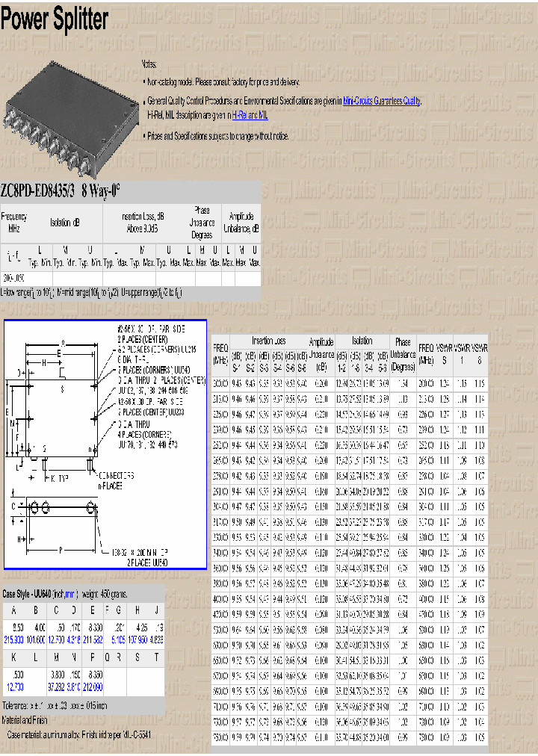Click the 252.00 MHz row frequency cell

point(220,445)
